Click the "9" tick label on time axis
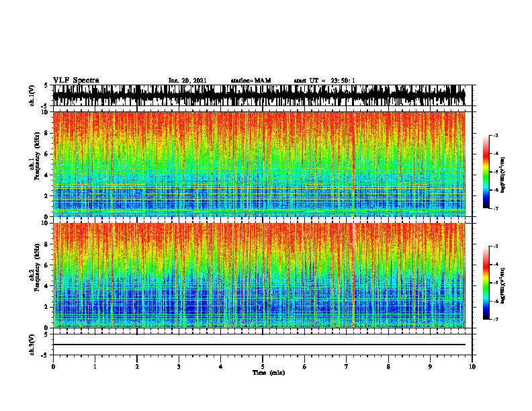 coord(430,367)
